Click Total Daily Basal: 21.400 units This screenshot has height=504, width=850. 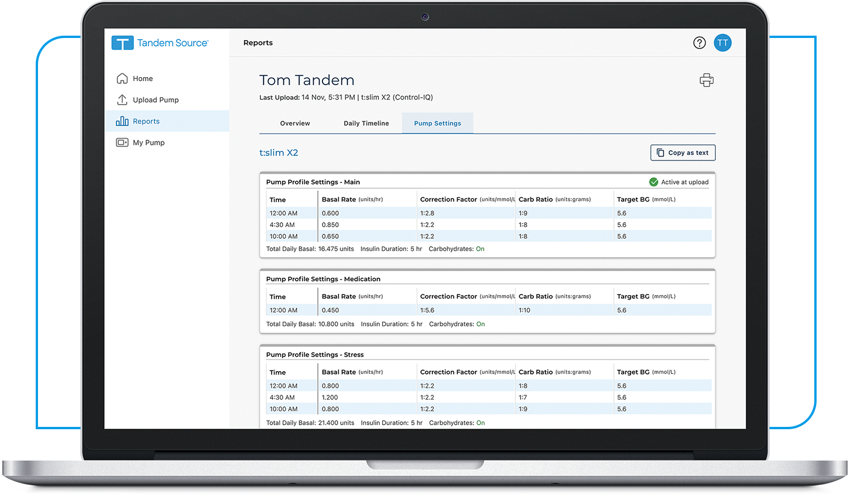pos(310,423)
